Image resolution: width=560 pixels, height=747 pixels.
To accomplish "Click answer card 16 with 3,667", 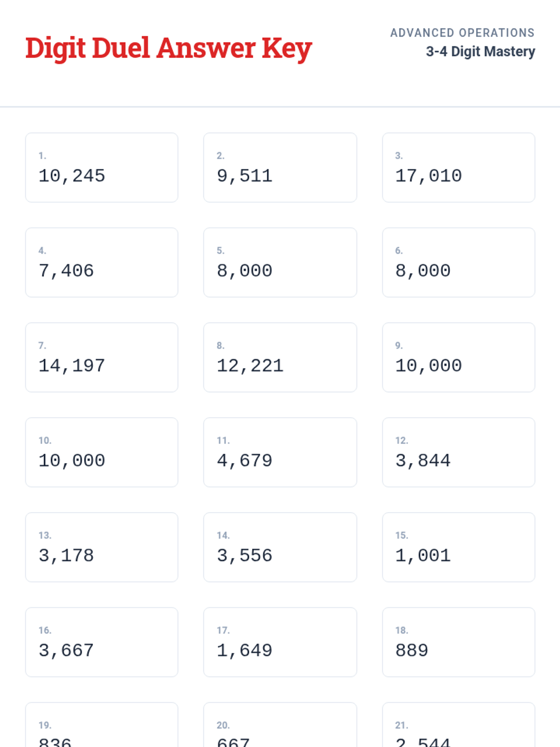I will pyautogui.click(x=102, y=642).
